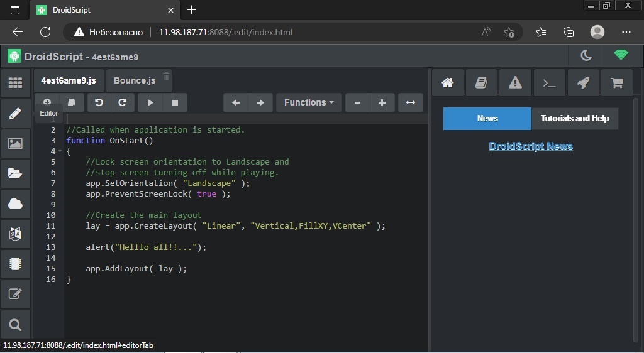Increase editor font size with plus

[382, 102]
